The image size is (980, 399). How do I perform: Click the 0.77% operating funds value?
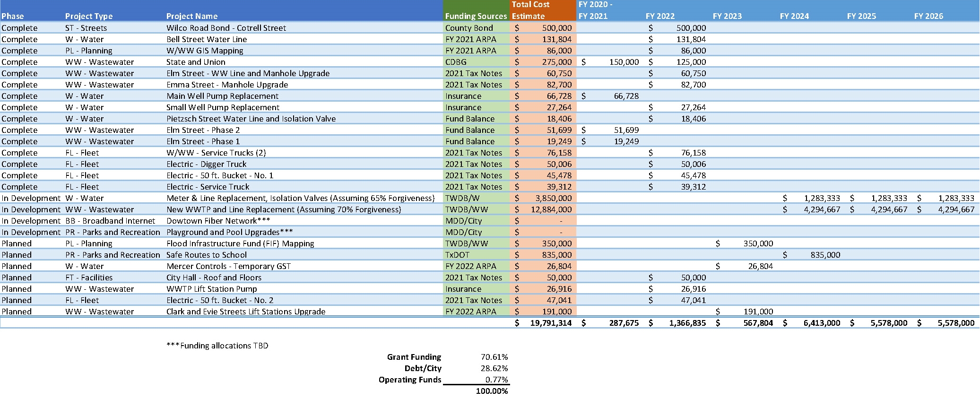(496, 380)
